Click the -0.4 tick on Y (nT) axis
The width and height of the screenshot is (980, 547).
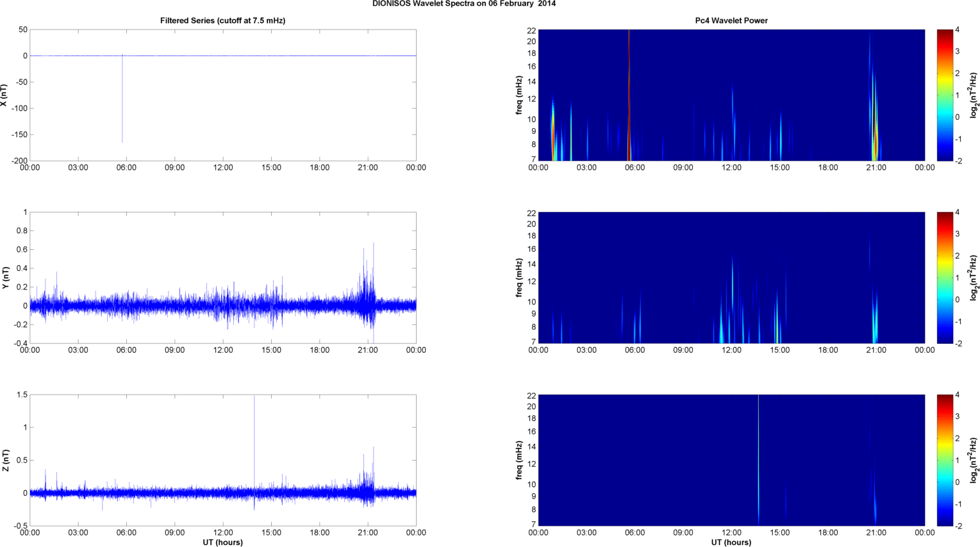pyautogui.click(x=20, y=343)
